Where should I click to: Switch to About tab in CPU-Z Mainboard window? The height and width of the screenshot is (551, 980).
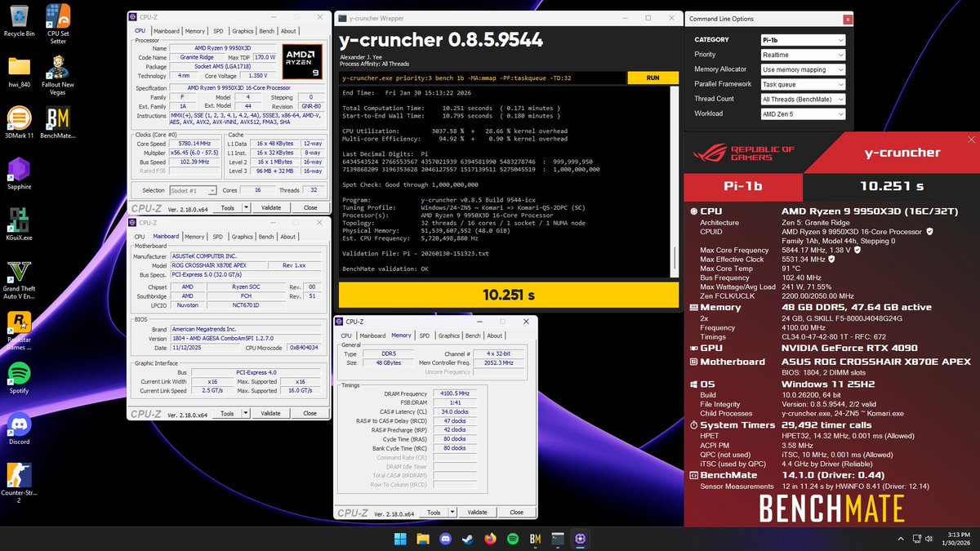pyautogui.click(x=288, y=237)
